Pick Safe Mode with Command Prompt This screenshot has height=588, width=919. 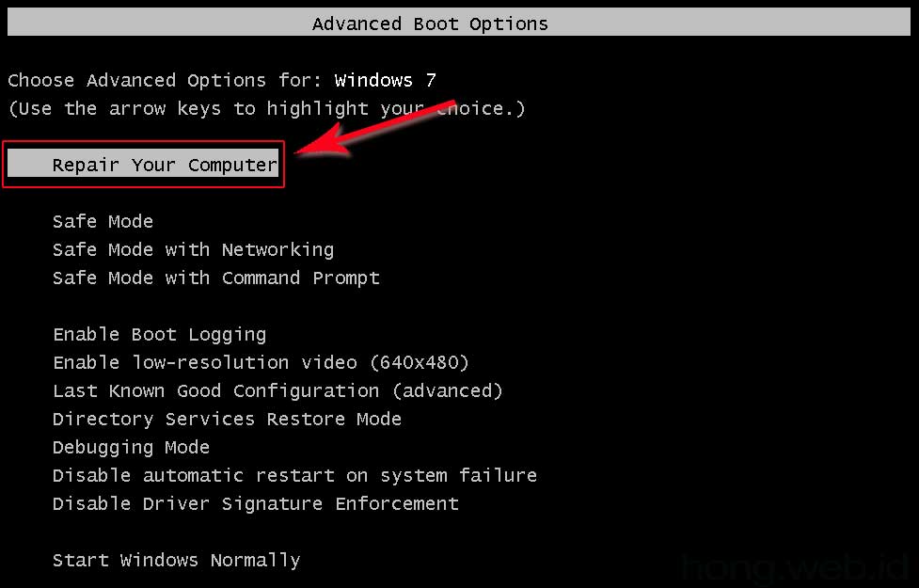click(x=215, y=278)
